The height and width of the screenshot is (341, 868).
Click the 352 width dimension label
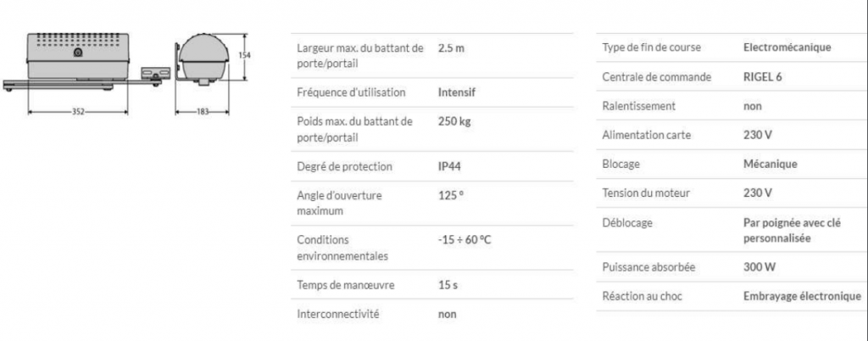pyautogui.click(x=77, y=112)
